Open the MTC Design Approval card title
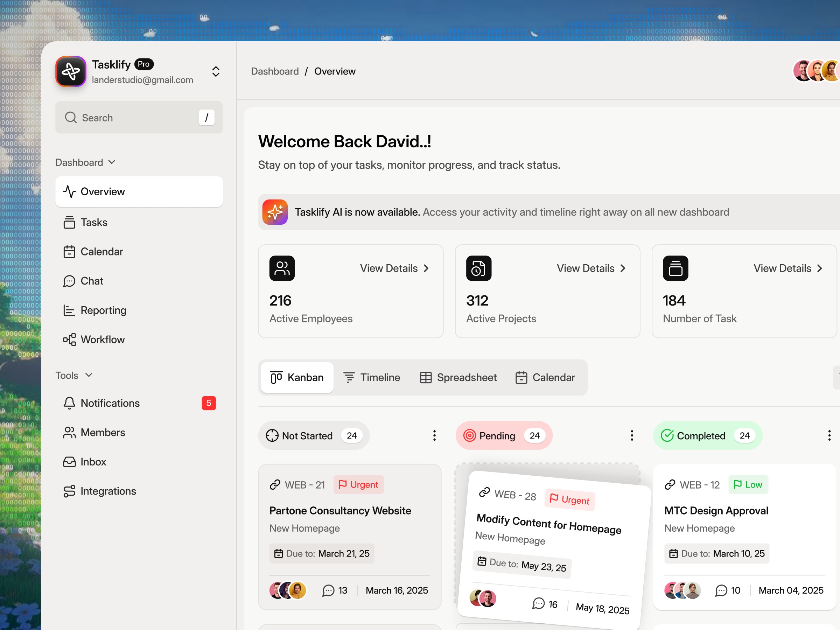 pyautogui.click(x=716, y=510)
